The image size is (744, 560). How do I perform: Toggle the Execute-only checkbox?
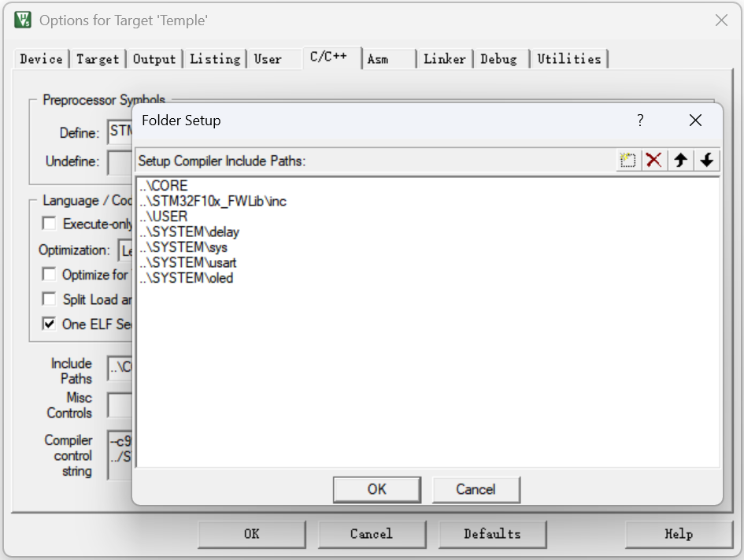pyautogui.click(x=49, y=223)
